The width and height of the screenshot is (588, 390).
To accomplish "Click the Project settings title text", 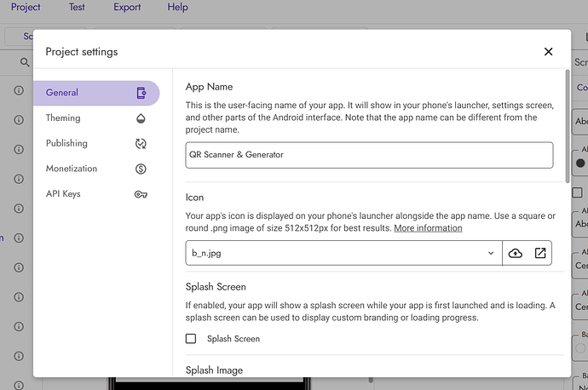I will pyautogui.click(x=82, y=52).
